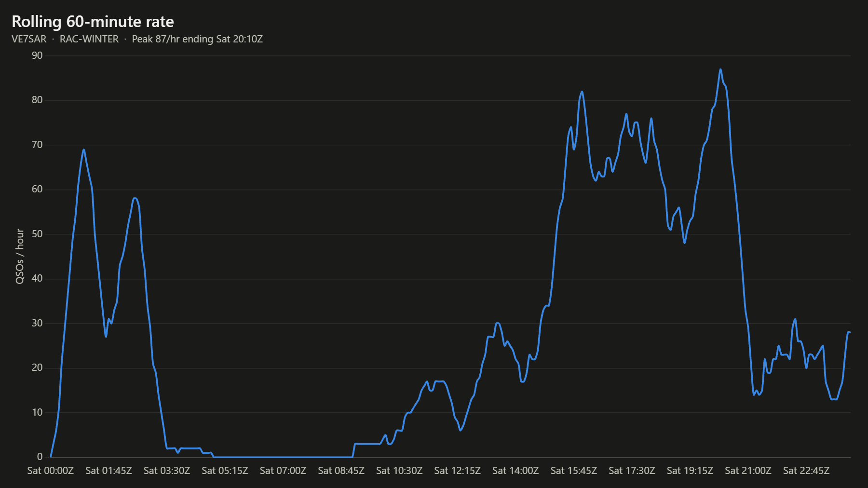
Task: Click the 87/hr peak point on the line
Action: (x=720, y=69)
